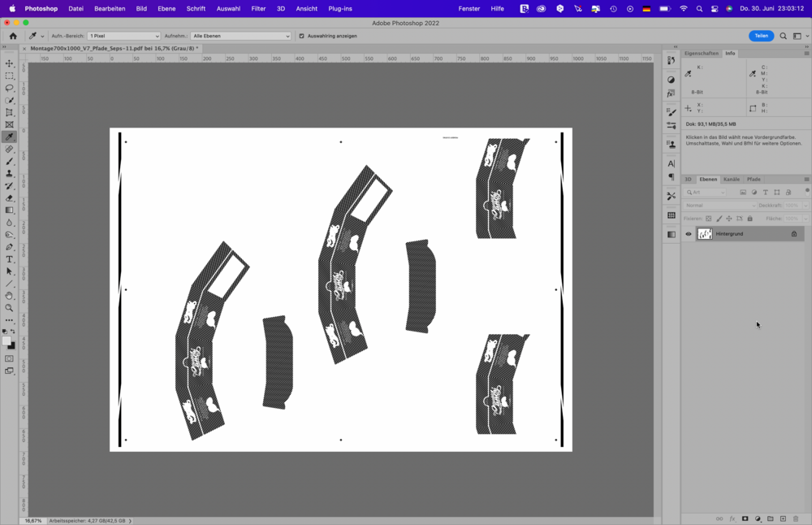Toggle lock all for layer
Screen dimensions: 812x525
tap(749, 219)
